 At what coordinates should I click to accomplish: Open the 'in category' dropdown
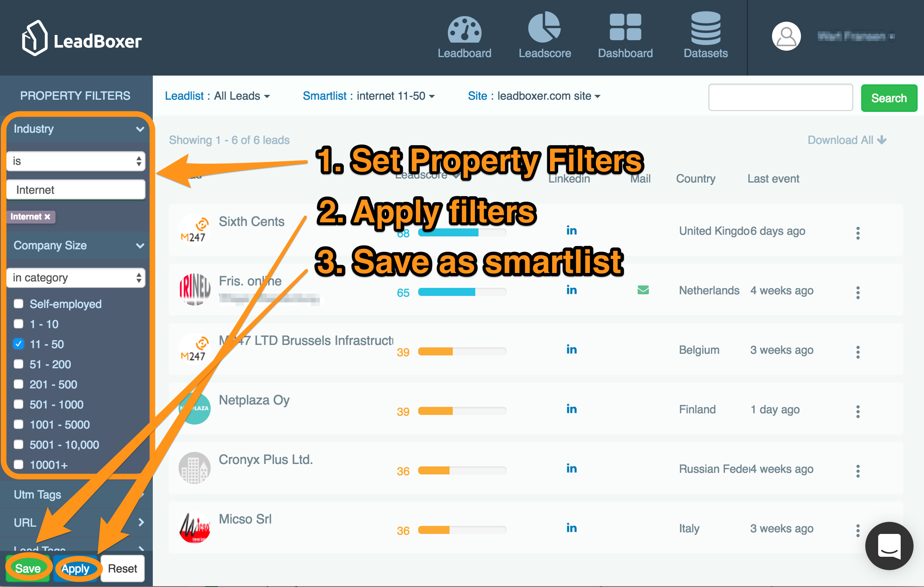(x=76, y=278)
